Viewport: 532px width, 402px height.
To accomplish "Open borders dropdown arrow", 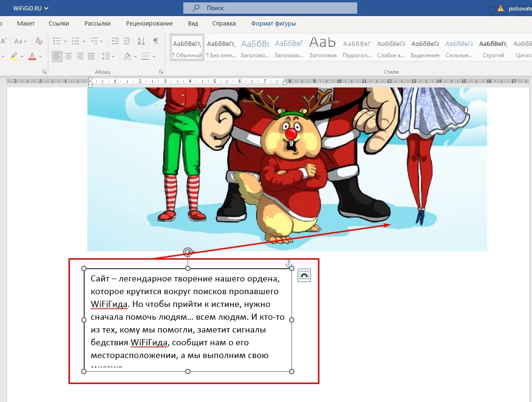I will point(154,56).
